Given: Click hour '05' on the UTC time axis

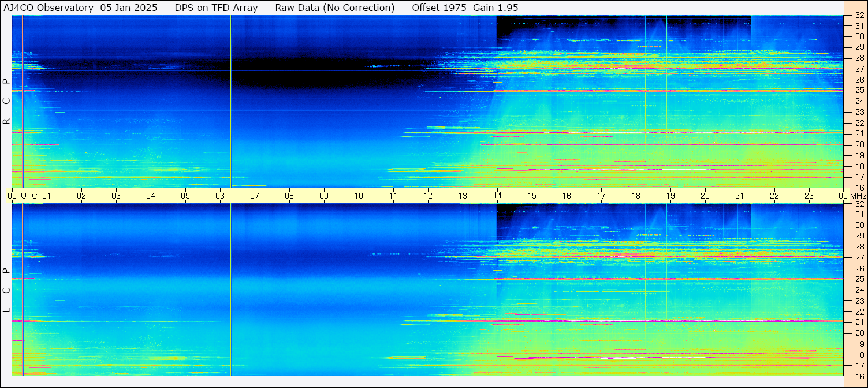Looking at the screenshot, I should point(185,196).
